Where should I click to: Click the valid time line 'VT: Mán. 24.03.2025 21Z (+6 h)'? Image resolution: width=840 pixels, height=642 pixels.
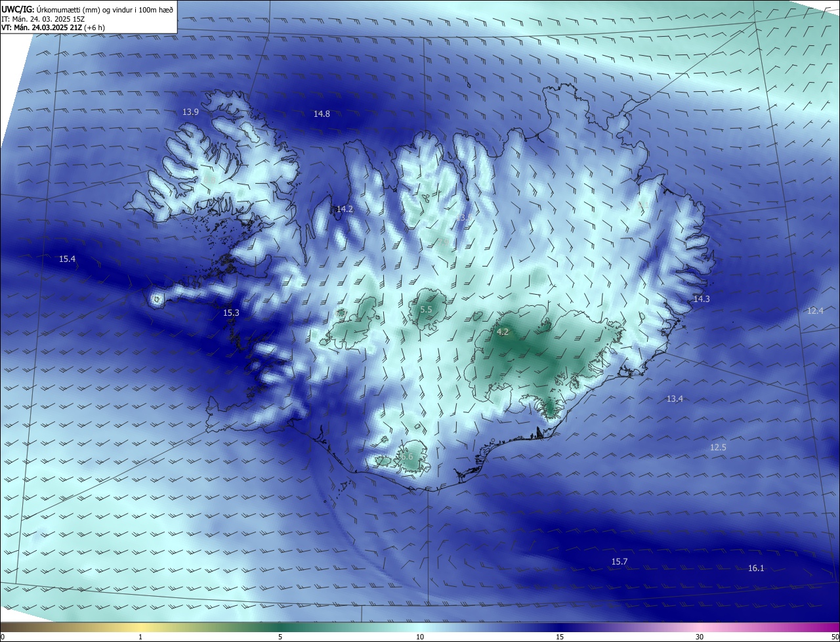coord(53,28)
